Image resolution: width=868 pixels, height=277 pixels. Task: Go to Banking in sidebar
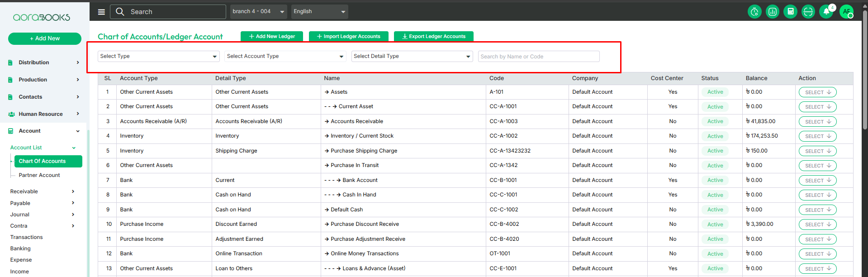[x=20, y=248]
